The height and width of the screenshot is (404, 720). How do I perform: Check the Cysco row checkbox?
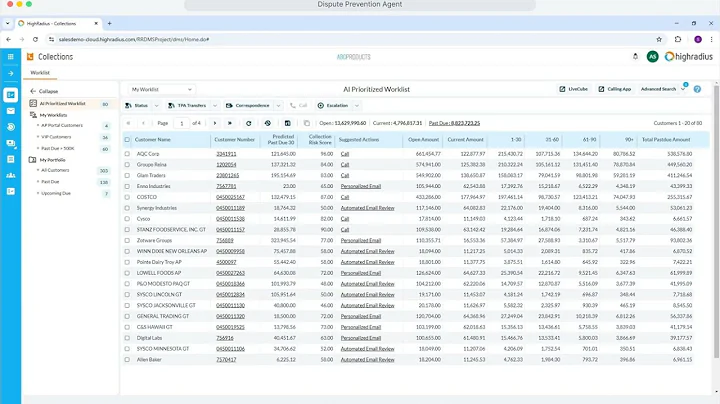coord(127,219)
